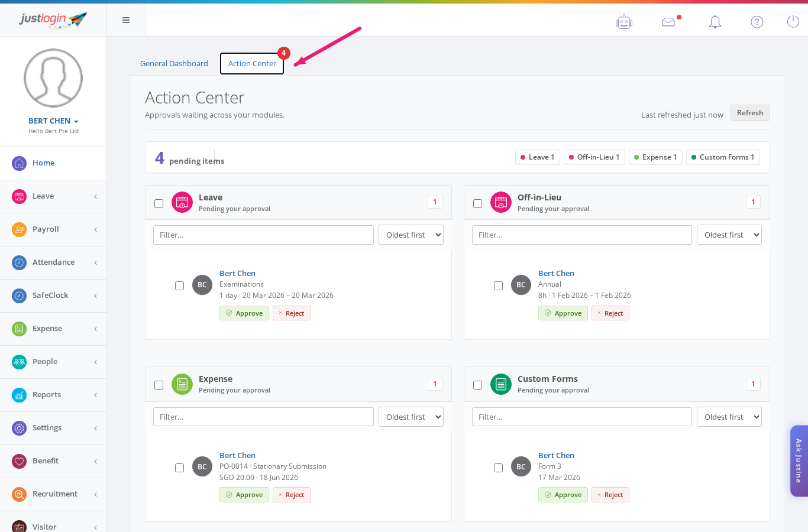Expand the Settings sidebar menu chevron
This screenshot has width=808, height=532.
95,428
